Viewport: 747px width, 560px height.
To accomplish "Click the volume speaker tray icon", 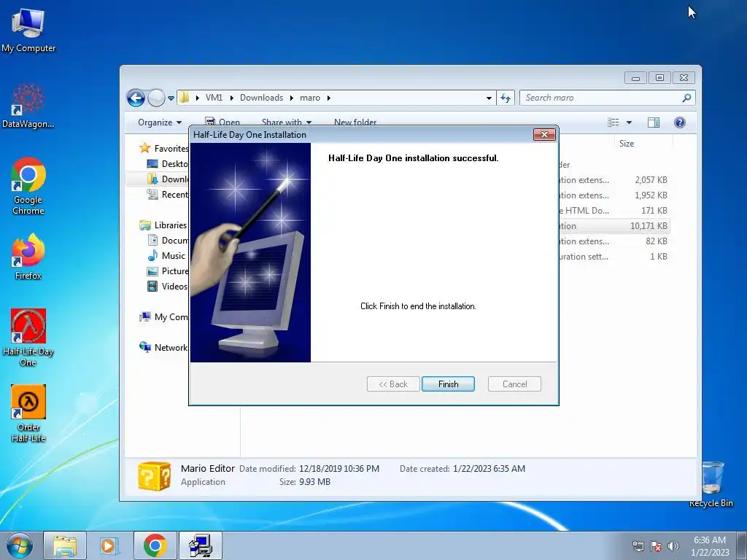I will click(x=673, y=546).
